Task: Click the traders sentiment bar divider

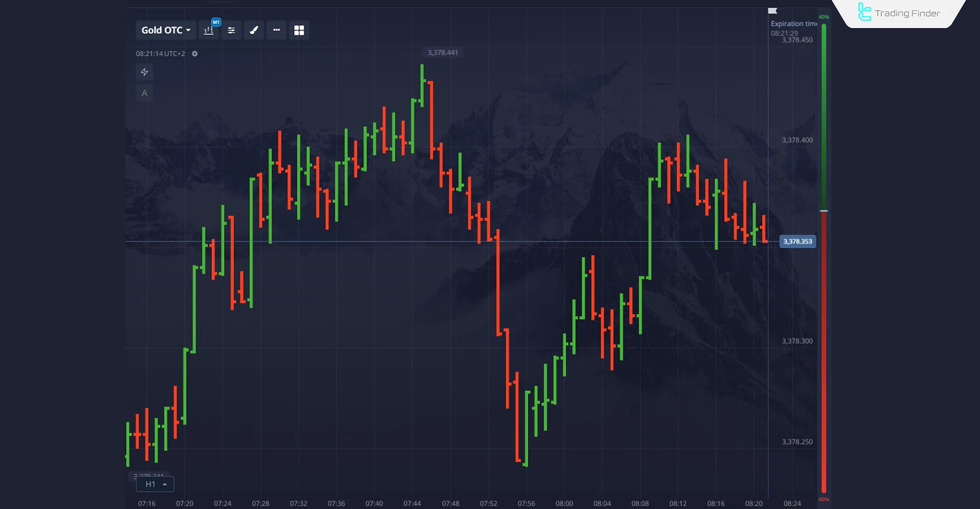Action: (824, 211)
